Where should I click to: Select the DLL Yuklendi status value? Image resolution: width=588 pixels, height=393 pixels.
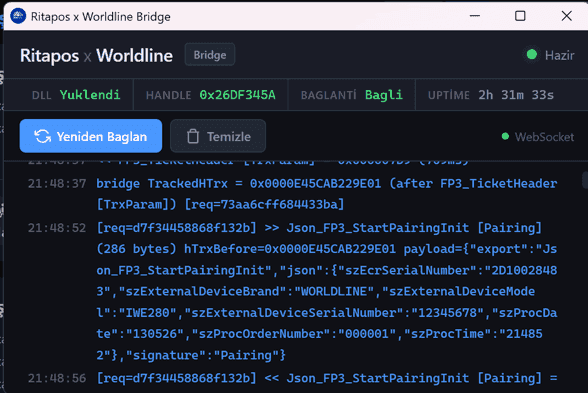[x=90, y=95]
